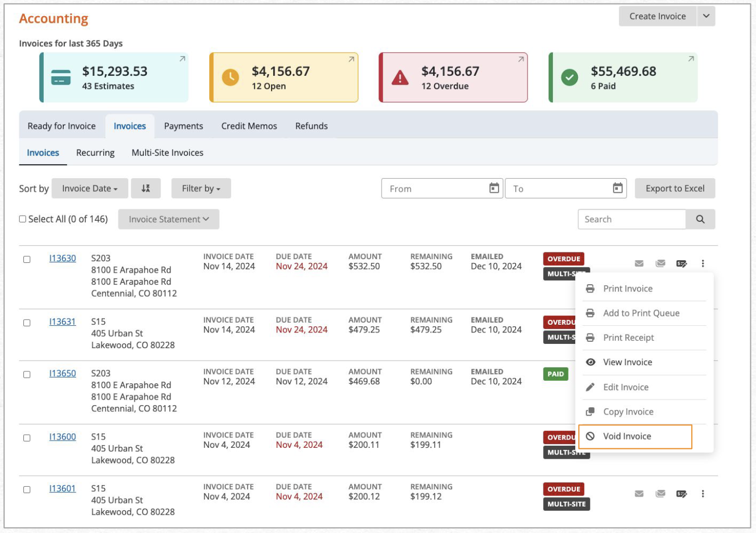Viewport: 756px width, 533px height.
Task: Click payment pen icon on invoice I13630 row
Action: click(x=682, y=263)
